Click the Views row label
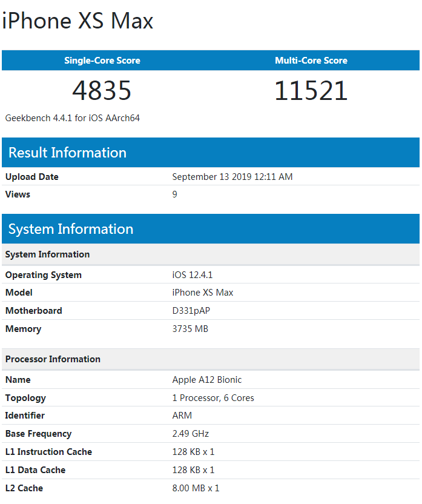 tap(18, 194)
